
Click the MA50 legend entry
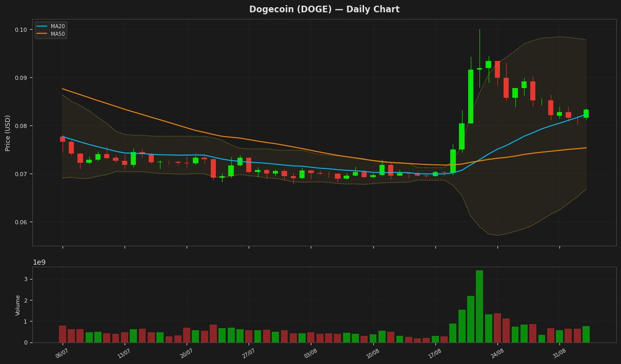51,34
